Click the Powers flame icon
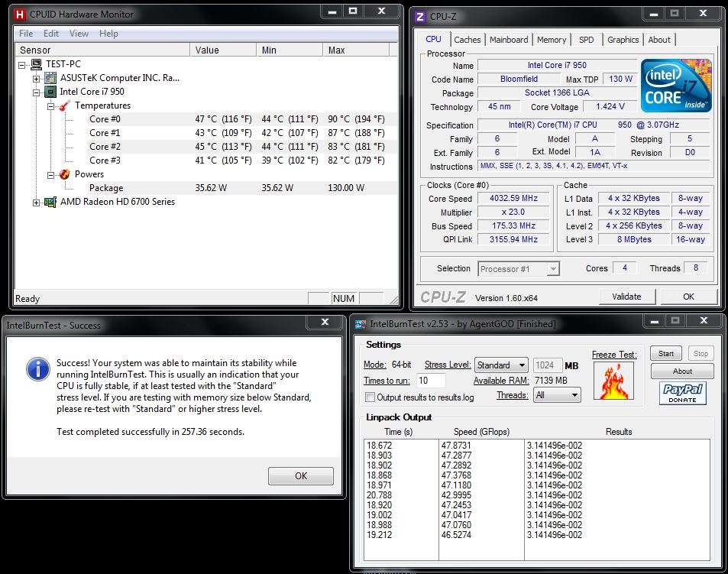728x574 pixels. [x=64, y=174]
